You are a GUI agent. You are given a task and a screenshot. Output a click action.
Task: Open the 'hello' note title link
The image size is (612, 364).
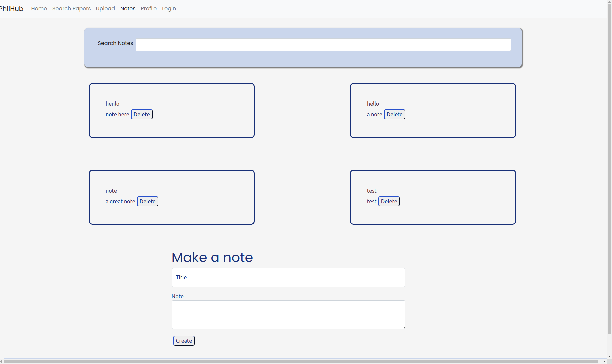[373, 104]
